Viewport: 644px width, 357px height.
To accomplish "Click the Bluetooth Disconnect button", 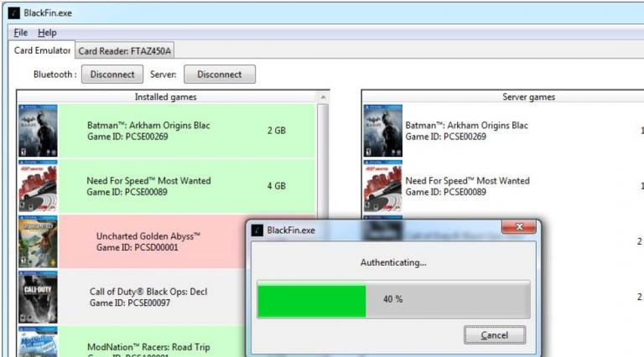I will point(112,75).
